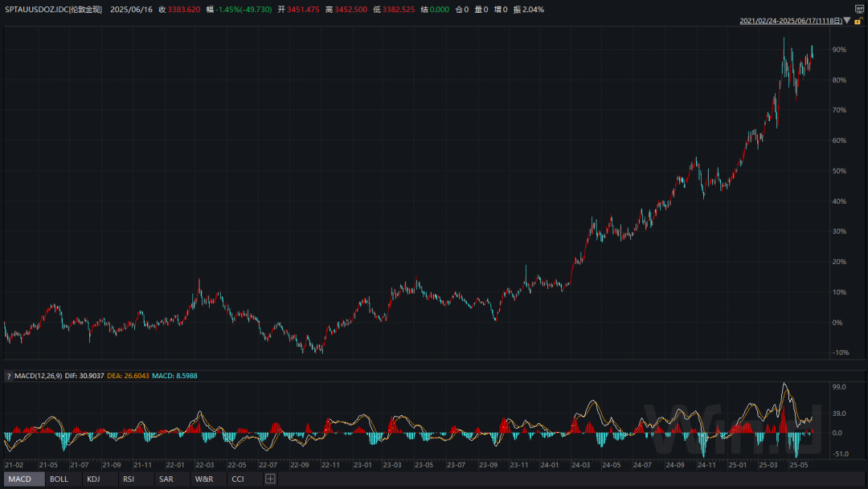Open the RSI indicator tab
The image size is (868, 489).
pyautogui.click(x=129, y=479)
